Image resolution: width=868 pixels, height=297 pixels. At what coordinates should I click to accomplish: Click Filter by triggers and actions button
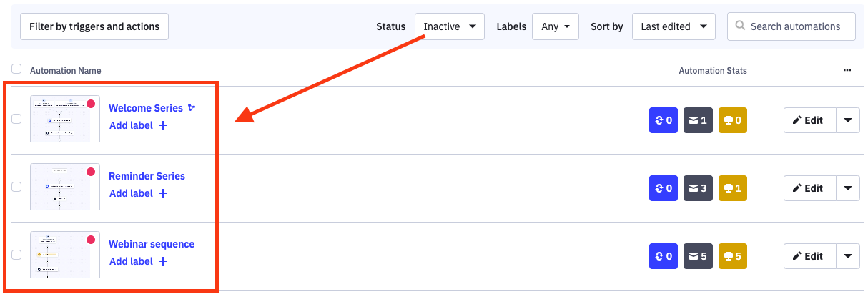coord(94,26)
